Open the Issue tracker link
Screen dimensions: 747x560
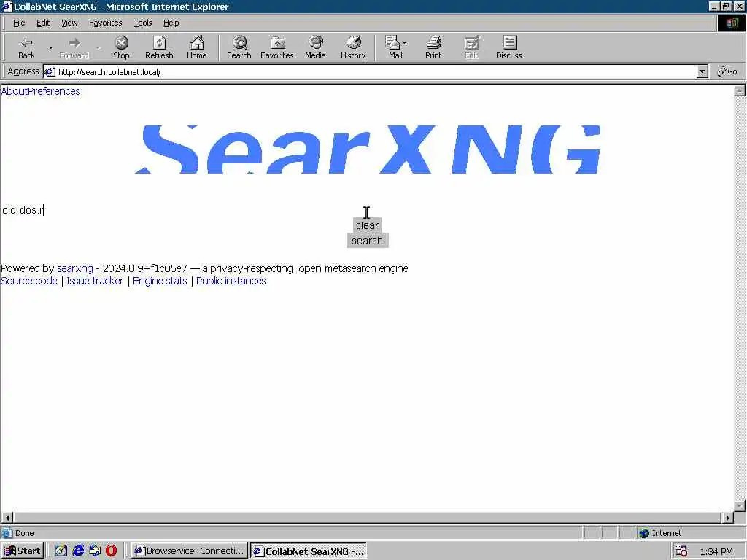pos(95,281)
